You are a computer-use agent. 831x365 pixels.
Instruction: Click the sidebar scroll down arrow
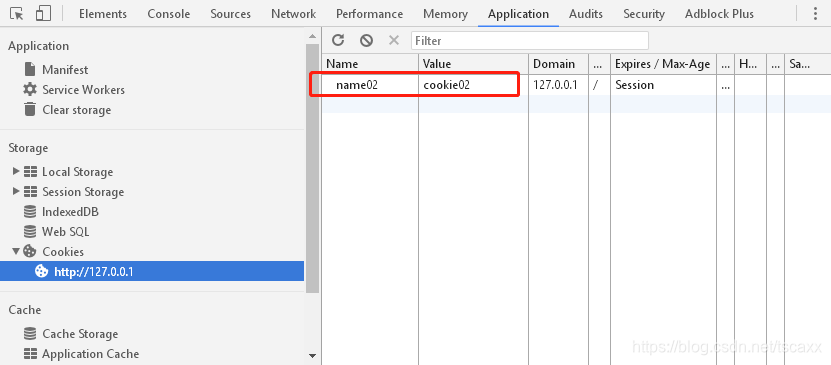(x=312, y=355)
